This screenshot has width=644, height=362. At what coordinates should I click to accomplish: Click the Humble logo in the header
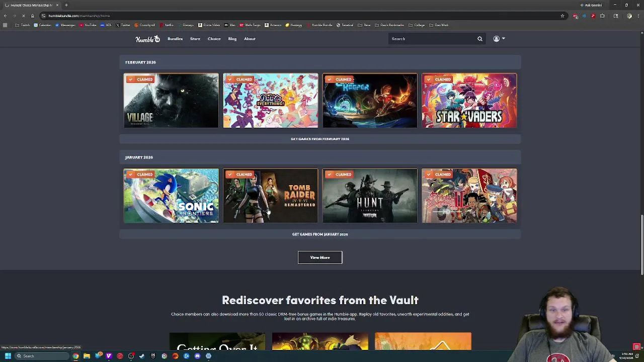pos(147,39)
